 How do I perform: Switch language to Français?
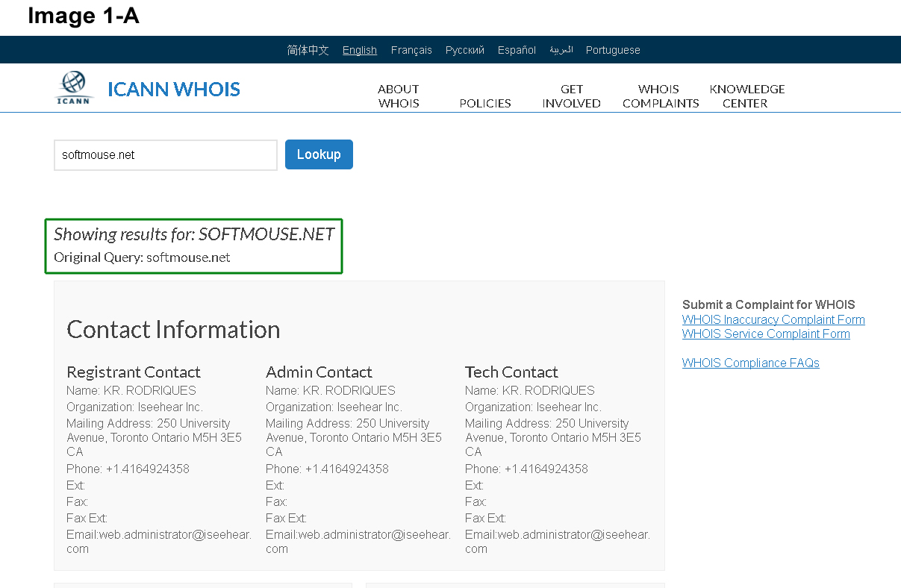point(411,50)
